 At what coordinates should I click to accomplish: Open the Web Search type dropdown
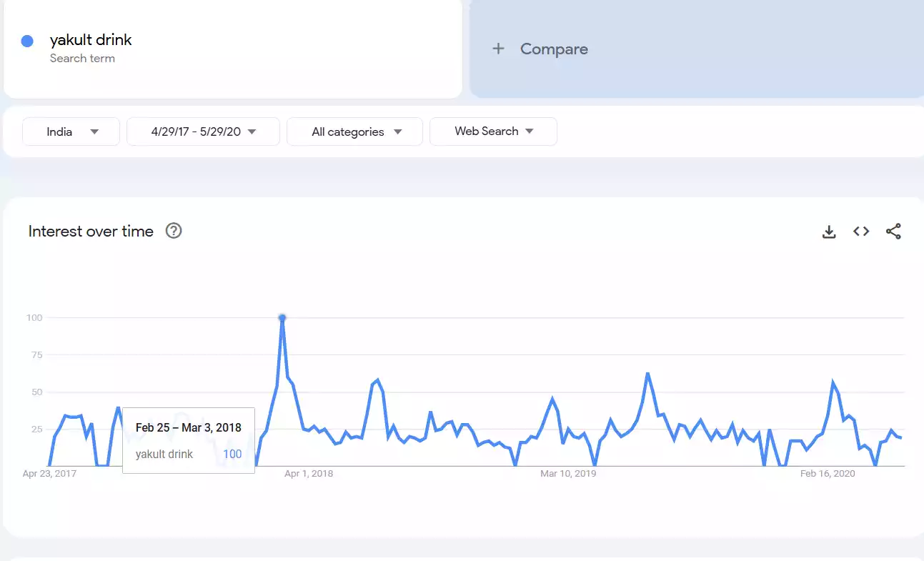492,131
